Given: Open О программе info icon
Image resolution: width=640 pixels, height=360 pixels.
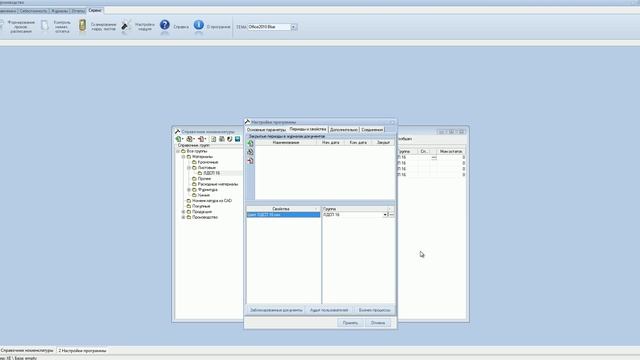Looking at the screenshot, I should [199, 25].
